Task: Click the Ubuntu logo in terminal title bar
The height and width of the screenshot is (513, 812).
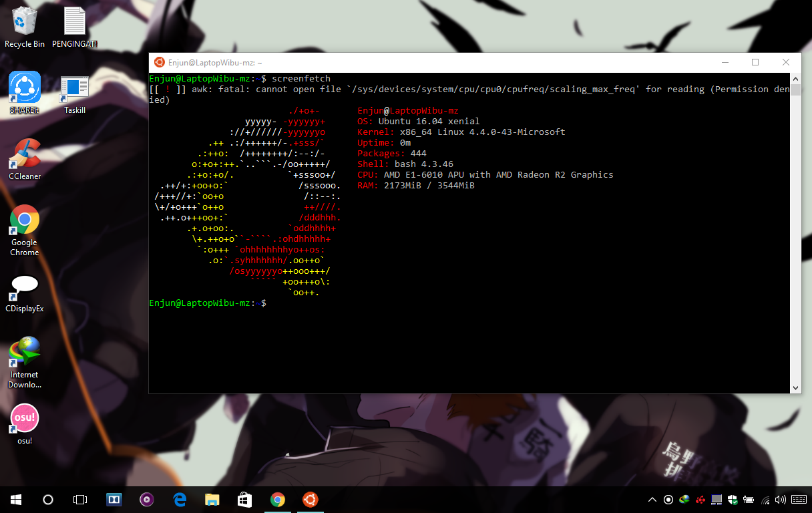Action: [160, 62]
